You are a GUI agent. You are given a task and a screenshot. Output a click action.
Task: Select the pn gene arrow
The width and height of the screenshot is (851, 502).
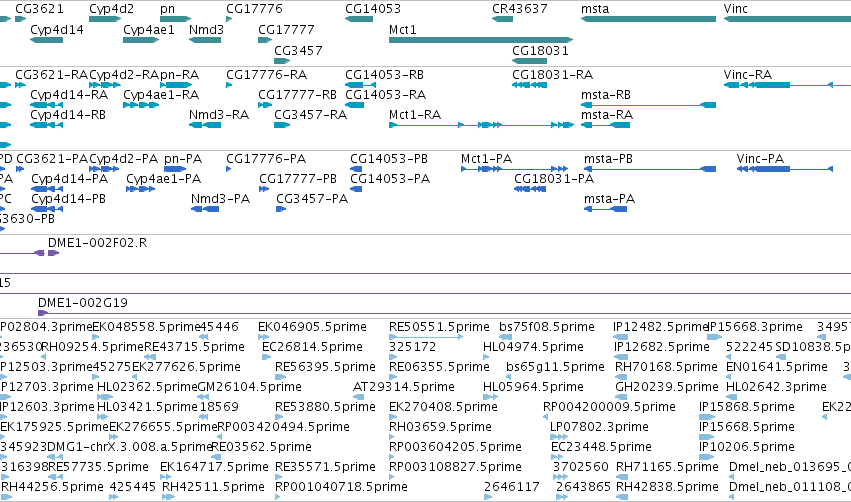(x=175, y=19)
